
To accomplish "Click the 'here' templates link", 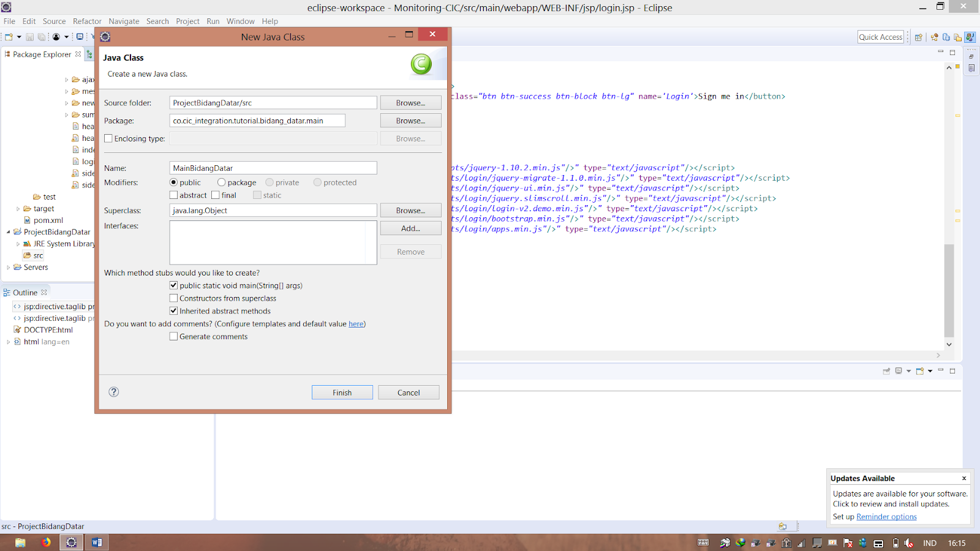I will [356, 324].
